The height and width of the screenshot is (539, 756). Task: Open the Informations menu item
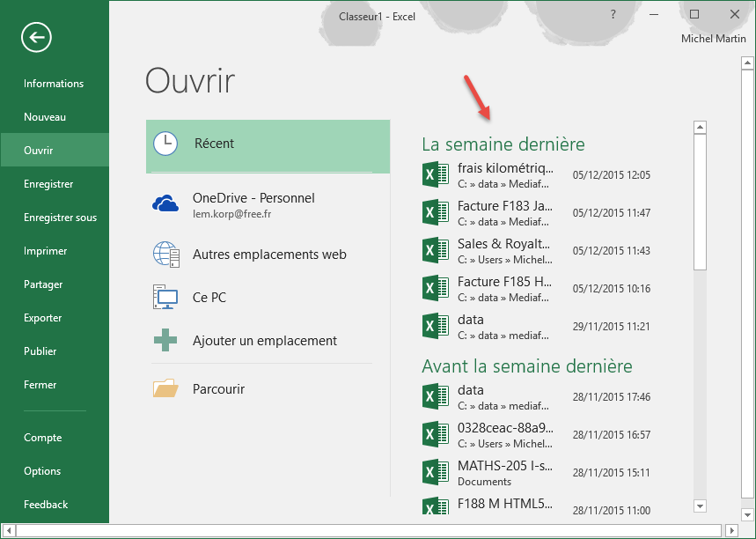click(x=54, y=84)
